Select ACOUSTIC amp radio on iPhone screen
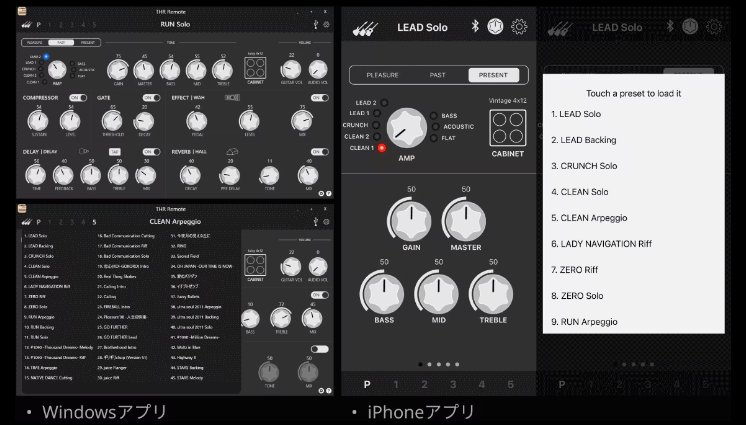746x425 pixels. 435,127
